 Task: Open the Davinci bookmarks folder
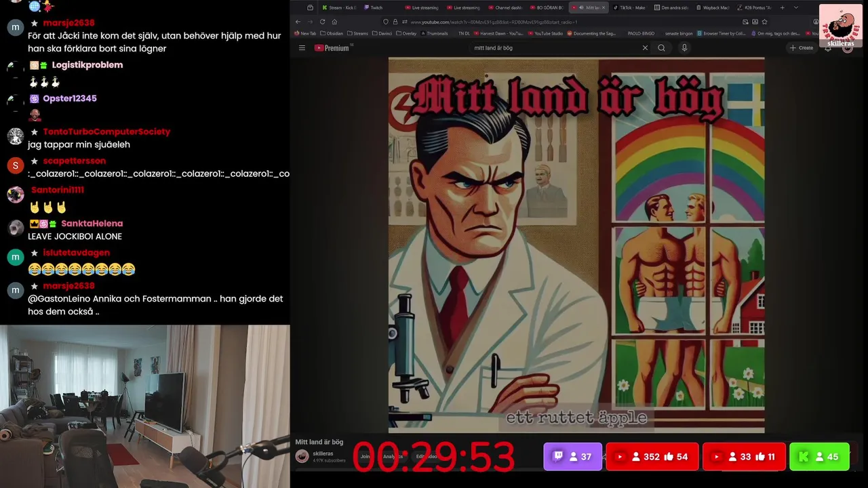pos(383,33)
